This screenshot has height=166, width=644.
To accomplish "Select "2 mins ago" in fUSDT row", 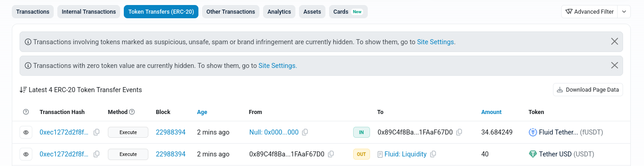I will tap(213, 132).
